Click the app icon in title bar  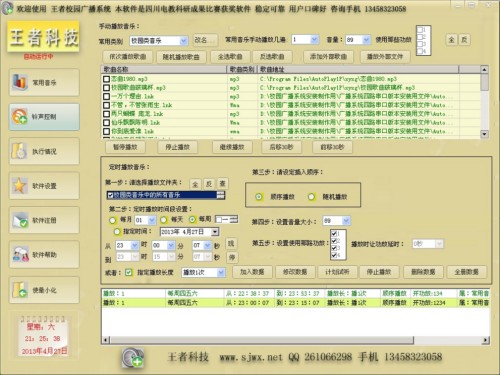click(7, 8)
